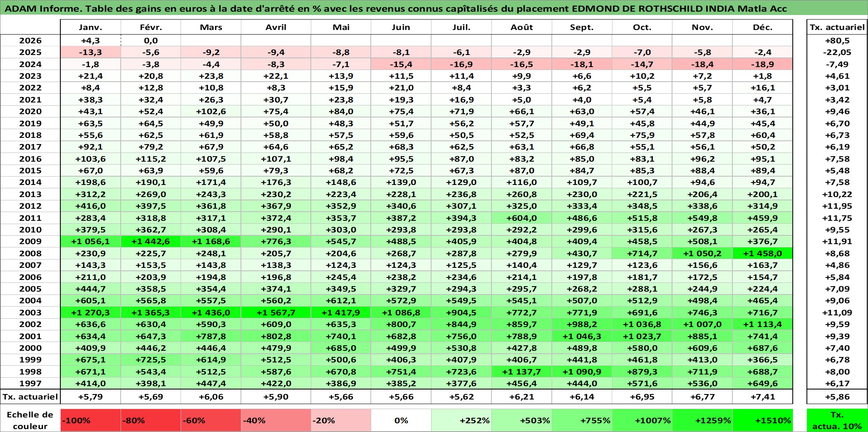Click the Mars column header
The height and width of the screenshot is (432, 868).
[211, 27]
